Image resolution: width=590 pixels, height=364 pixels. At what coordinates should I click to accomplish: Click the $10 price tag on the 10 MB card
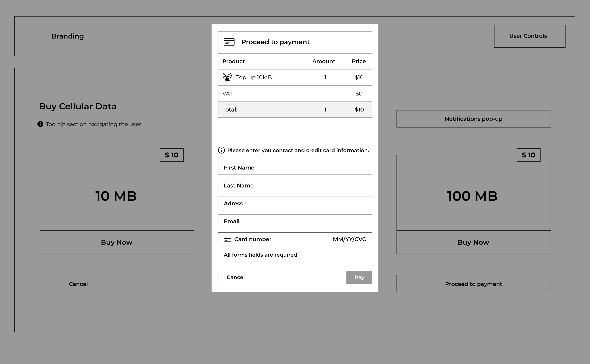tap(171, 155)
